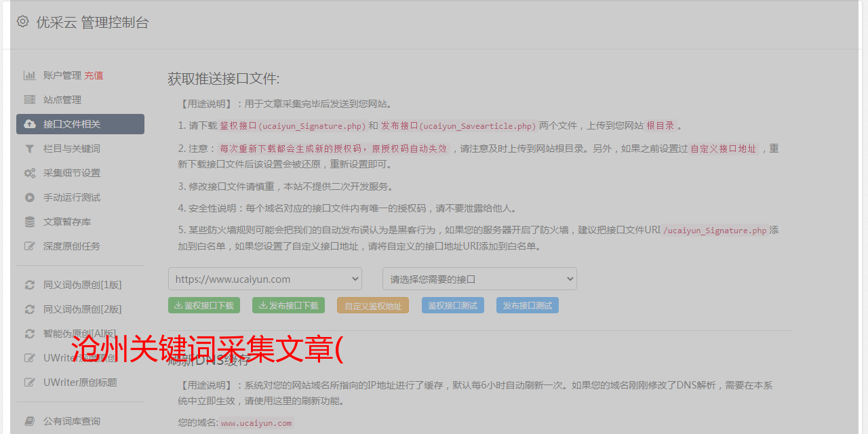Click the edit icon for UWriter原创标题
868x434 pixels.
[x=30, y=382]
